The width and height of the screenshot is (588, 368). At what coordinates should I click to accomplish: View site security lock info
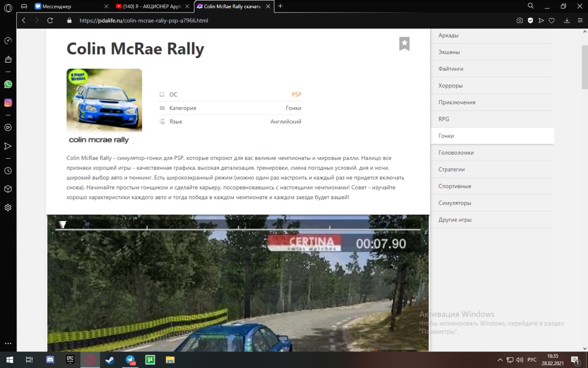point(70,20)
